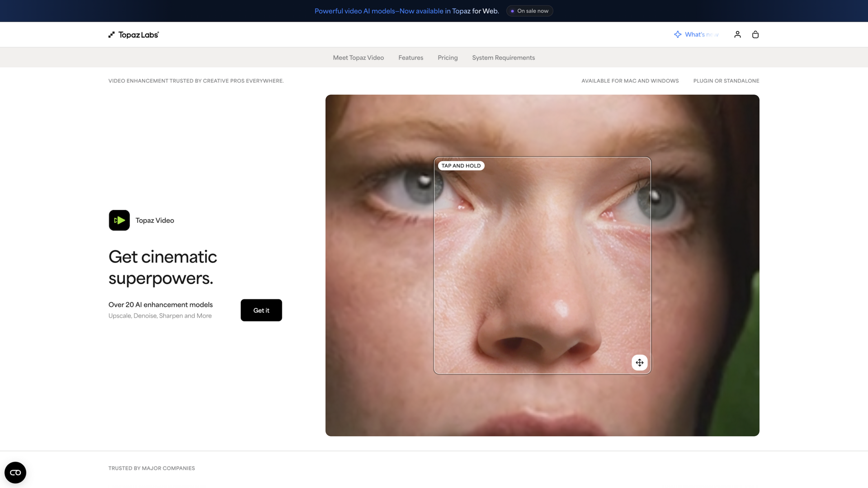
Task: Click 'VIDEO ENHANCEMENT TRUSTED BY CREATIVE PROS' text
Action: pyautogui.click(x=196, y=81)
